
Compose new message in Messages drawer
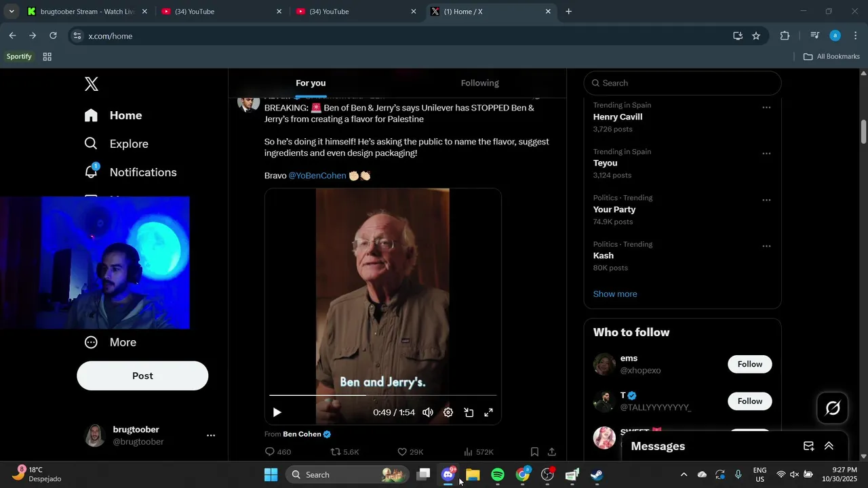(x=808, y=446)
